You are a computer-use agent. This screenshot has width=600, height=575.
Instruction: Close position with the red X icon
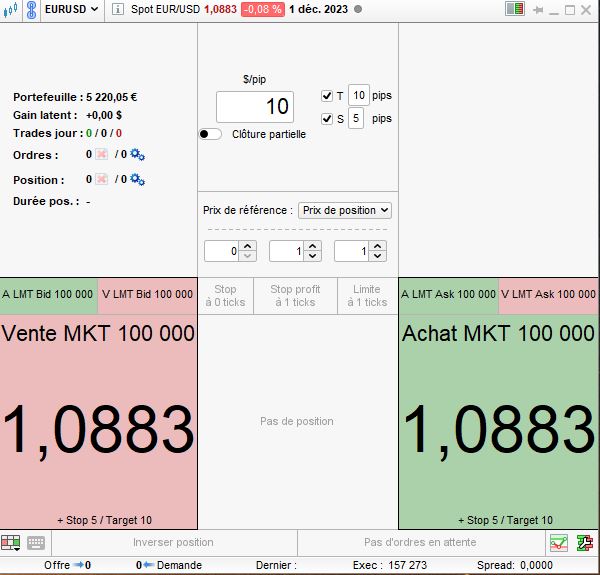click(101, 179)
